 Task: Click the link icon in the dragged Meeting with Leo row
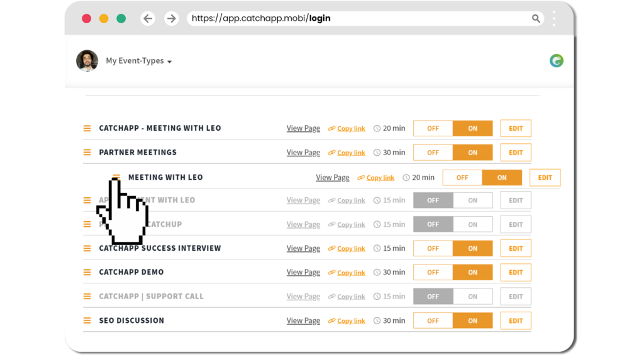pos(360,178)
